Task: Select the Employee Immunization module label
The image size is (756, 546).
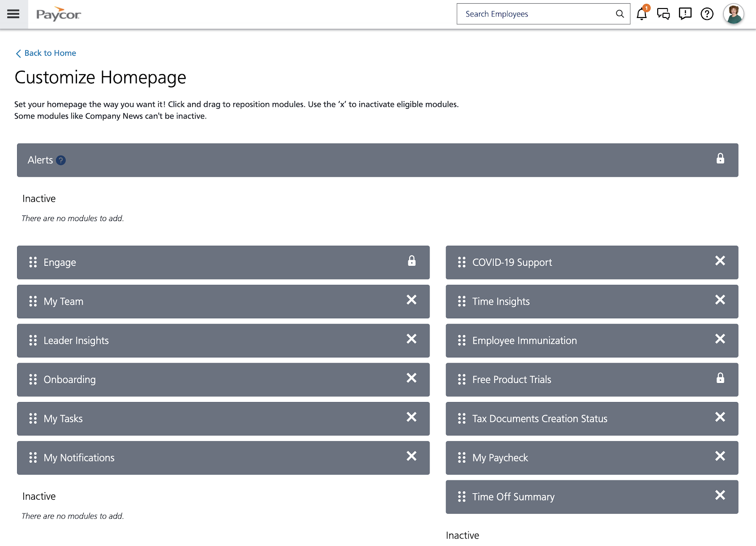Action: [524, 341]
